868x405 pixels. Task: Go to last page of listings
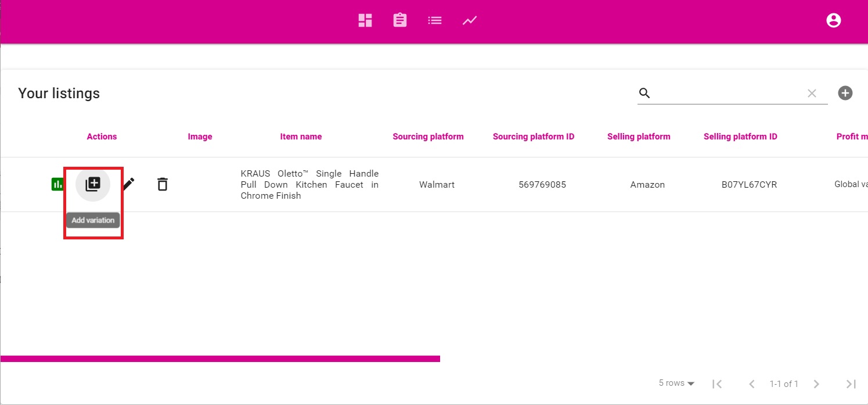[851, 384]
